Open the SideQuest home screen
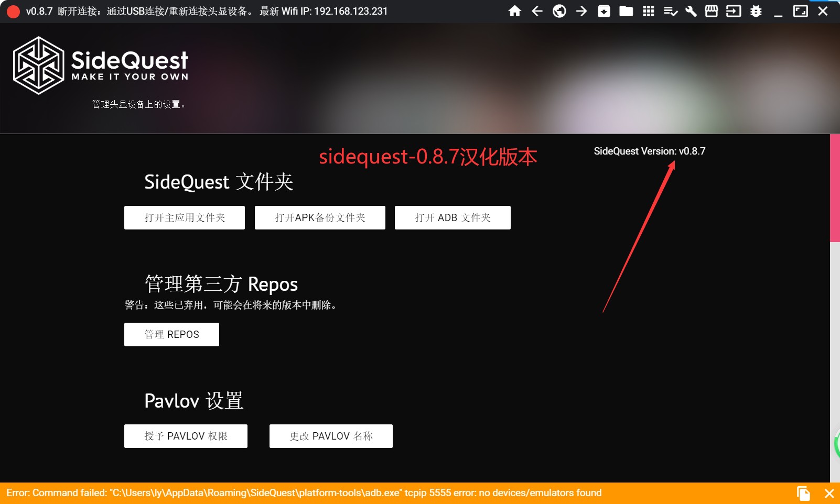This screenshot has height=504, width=840. (515, 11)
